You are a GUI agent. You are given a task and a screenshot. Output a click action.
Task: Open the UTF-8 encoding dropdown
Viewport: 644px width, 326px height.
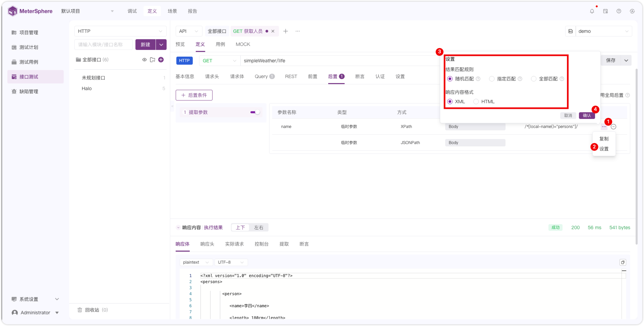click(x=231, y=262)
